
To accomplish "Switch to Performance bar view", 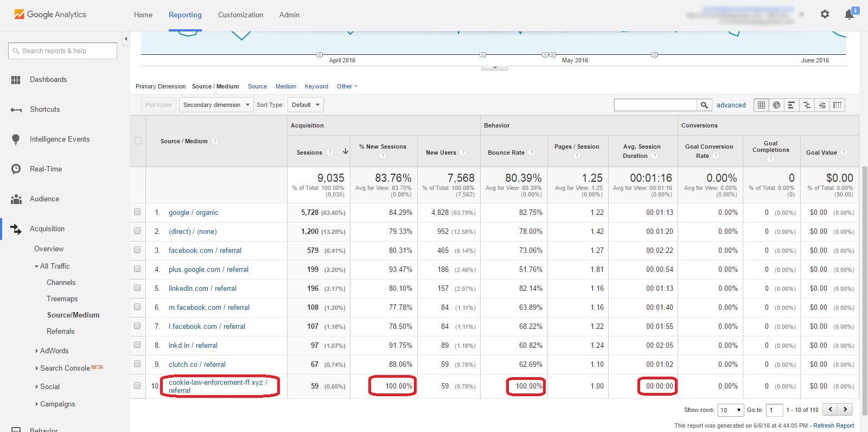I will point(792,105).
